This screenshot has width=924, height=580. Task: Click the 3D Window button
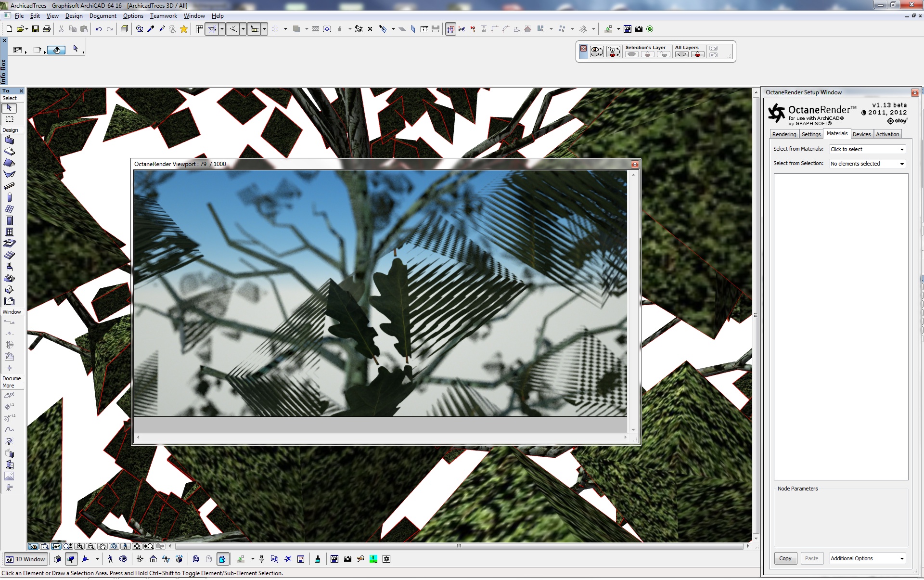tap(26, 559)
